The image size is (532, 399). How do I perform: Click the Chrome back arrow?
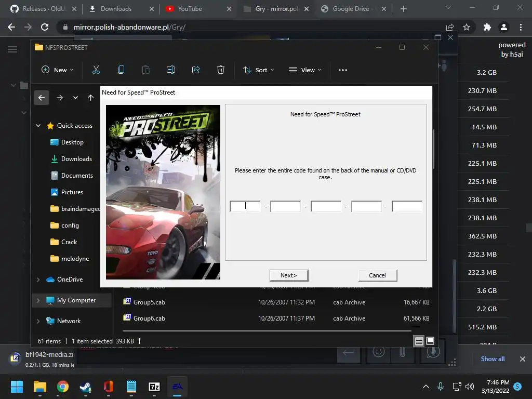[11, 27]
